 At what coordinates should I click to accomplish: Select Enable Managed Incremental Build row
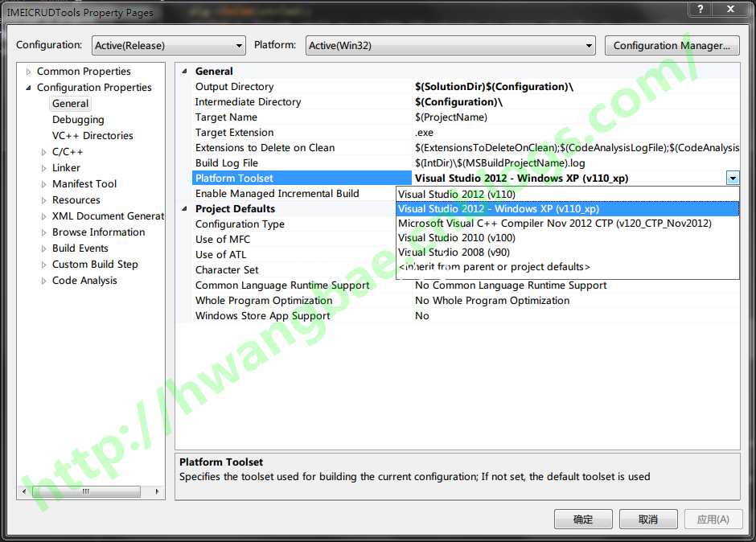pyautogui.click(x=294, y=193)
